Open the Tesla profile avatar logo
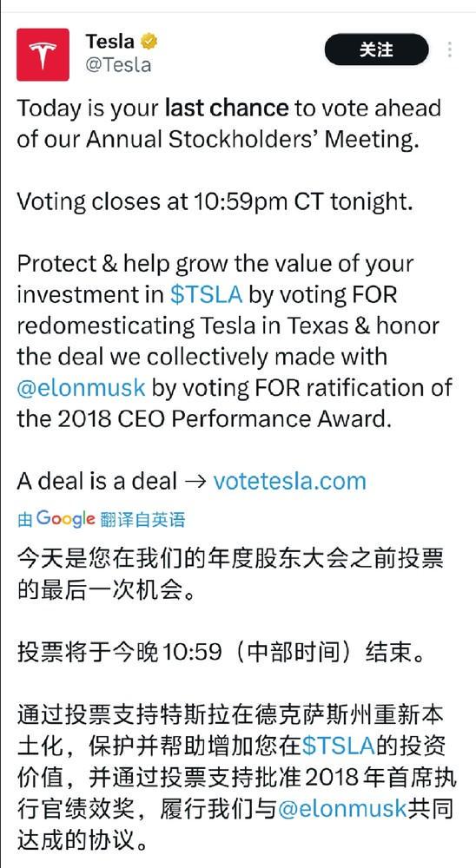The image size is (476, 868). tap(43, 55)
